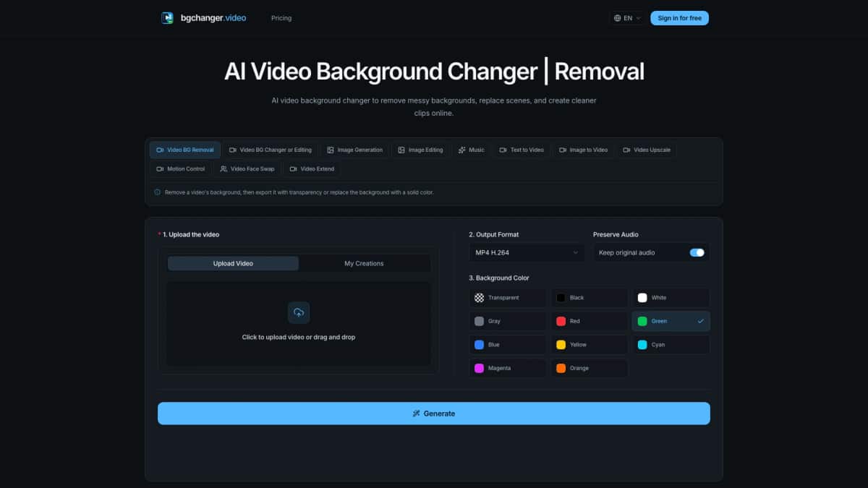Open the Video Face Swap tab
The height and width of the screenshot is (488, 868).
tap(247, 168)
